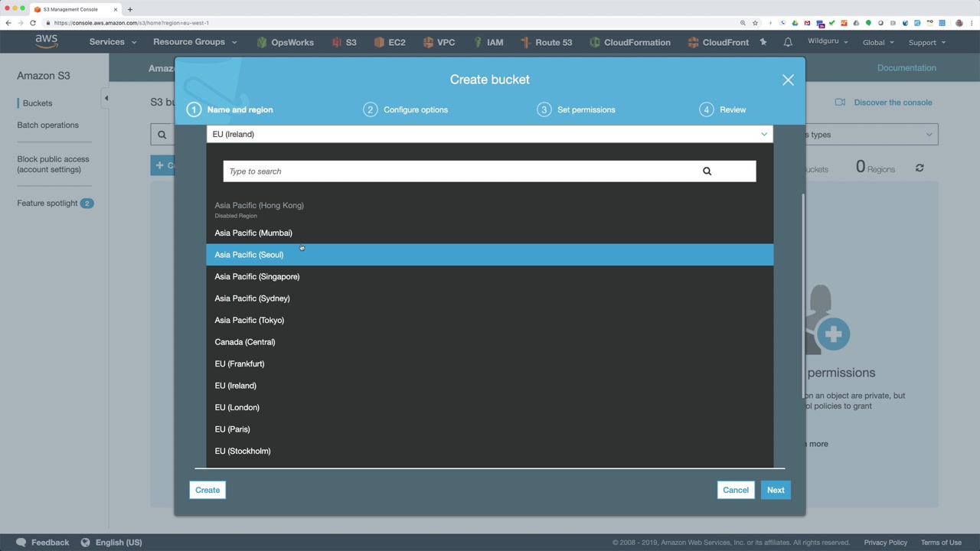Click the search magnifier in region search box
Viewport: 980px width, 551px height.
707,171
